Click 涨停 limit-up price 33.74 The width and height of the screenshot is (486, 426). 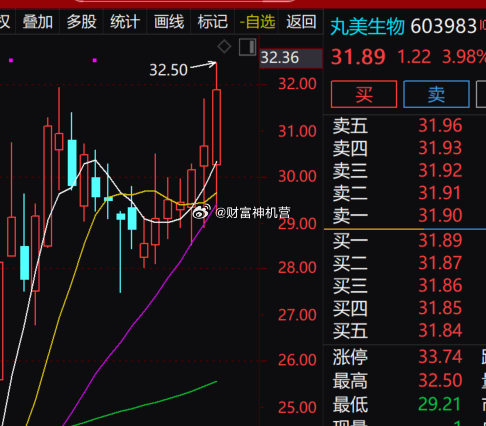pyautogui.click(x=440, y=357)
